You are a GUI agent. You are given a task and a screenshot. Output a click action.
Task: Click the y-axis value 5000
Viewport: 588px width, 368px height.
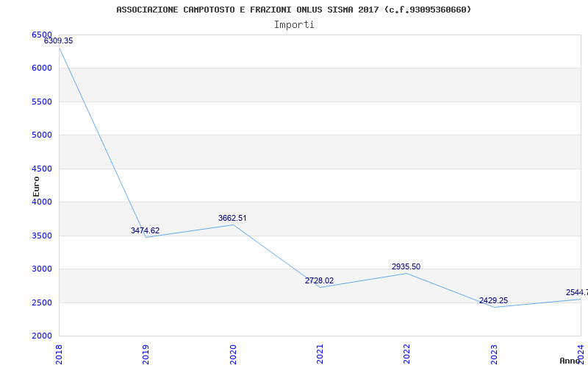[42, 135]
